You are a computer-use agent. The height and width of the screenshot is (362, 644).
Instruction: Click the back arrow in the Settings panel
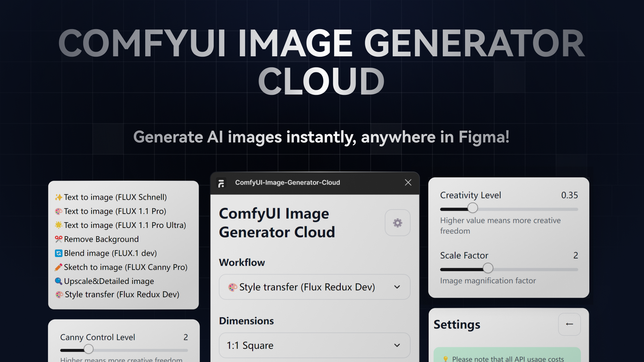click(569, 324)
